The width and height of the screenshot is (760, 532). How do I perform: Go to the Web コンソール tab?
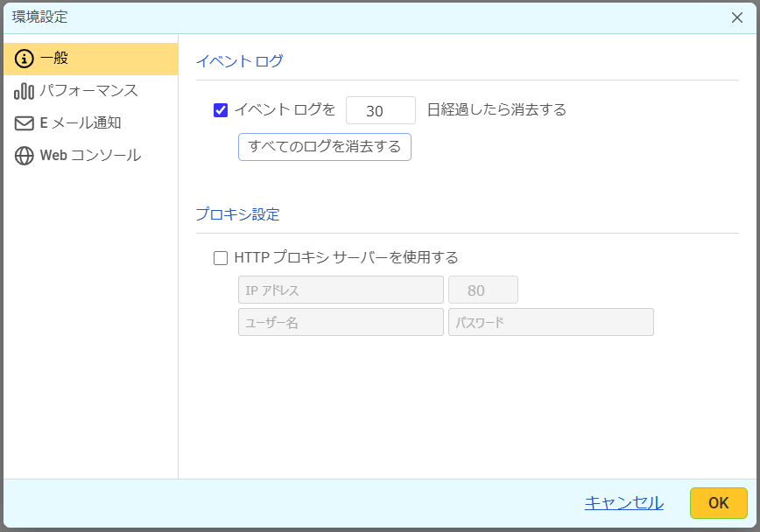pos(91,156)
